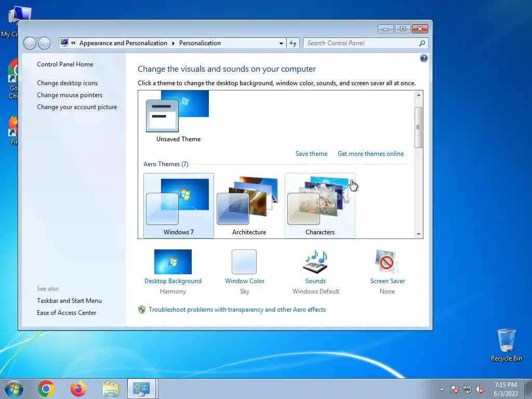Select the Windows 7 Aero theme
The width and height of the screenshot is (532, 399).
tap(179, 206)
